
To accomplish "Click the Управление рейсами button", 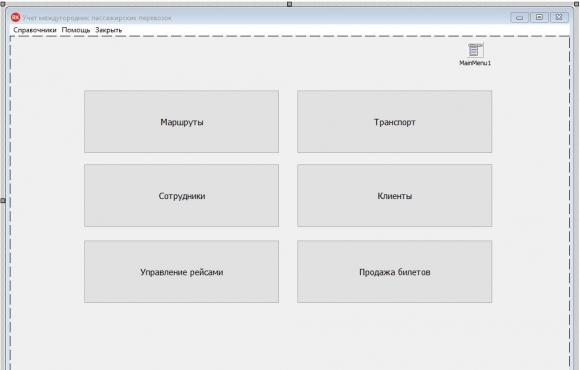I will coord(181,272).
